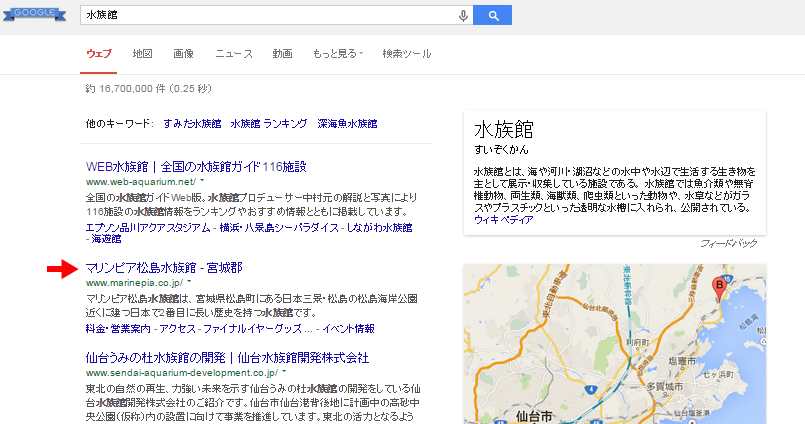805x424 pixels.
Task: Open the WEB水族館 result title
Action: 196,166
